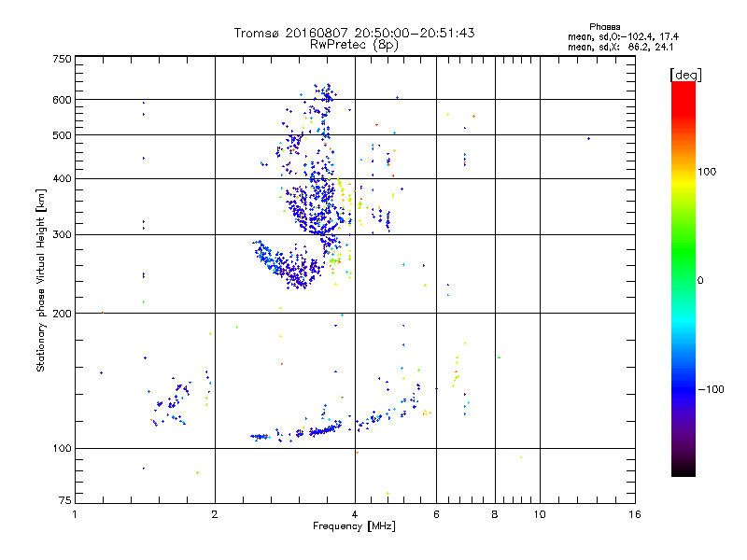747x560 pixels.
Task: Click the '10' frequency axis tick label
Action: pyautogui.click(x=540, y=514)
